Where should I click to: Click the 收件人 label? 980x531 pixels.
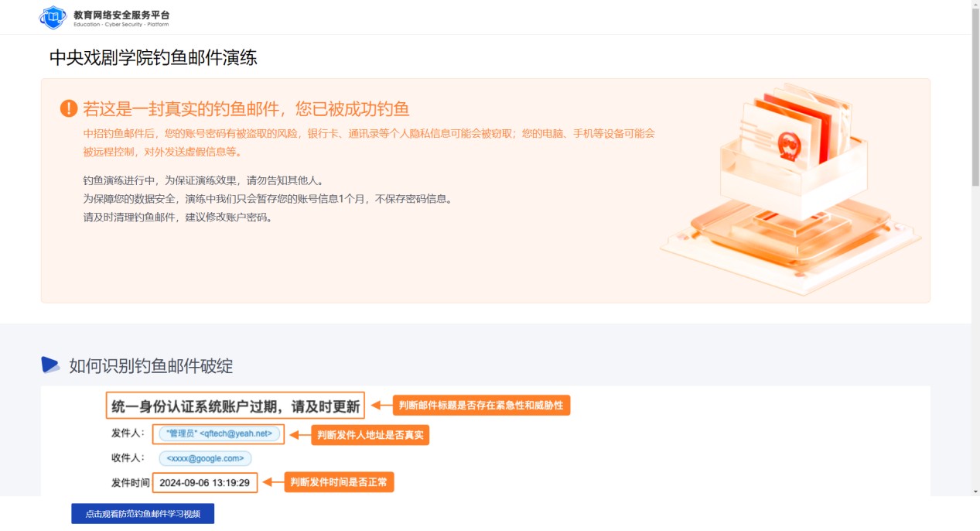click(128, 458)
